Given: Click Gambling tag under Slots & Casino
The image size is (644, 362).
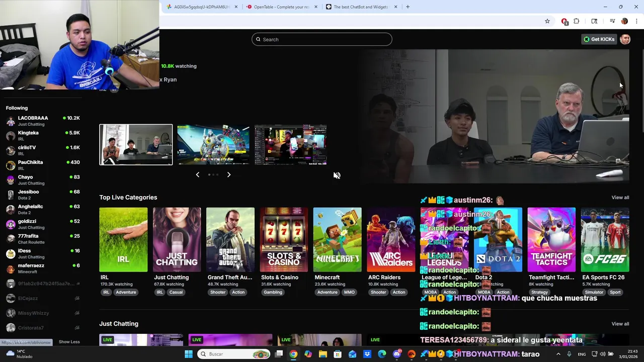Looking at the screenshot, I should click(x=273, y=292).
